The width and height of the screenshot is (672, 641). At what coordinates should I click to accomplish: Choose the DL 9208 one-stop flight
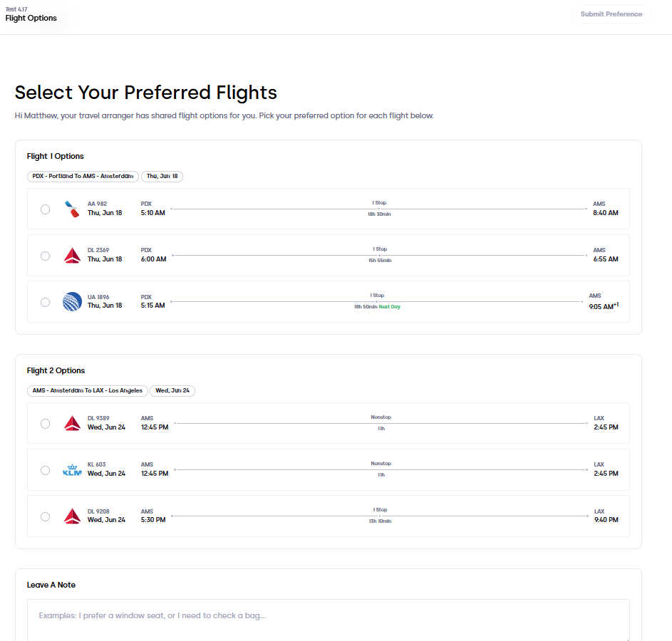45,517
